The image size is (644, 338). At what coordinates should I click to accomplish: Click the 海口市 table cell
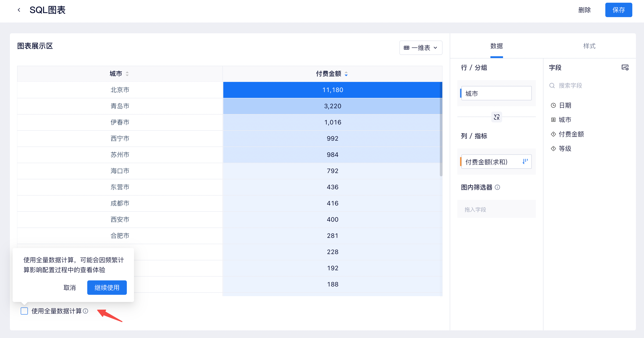120,171
